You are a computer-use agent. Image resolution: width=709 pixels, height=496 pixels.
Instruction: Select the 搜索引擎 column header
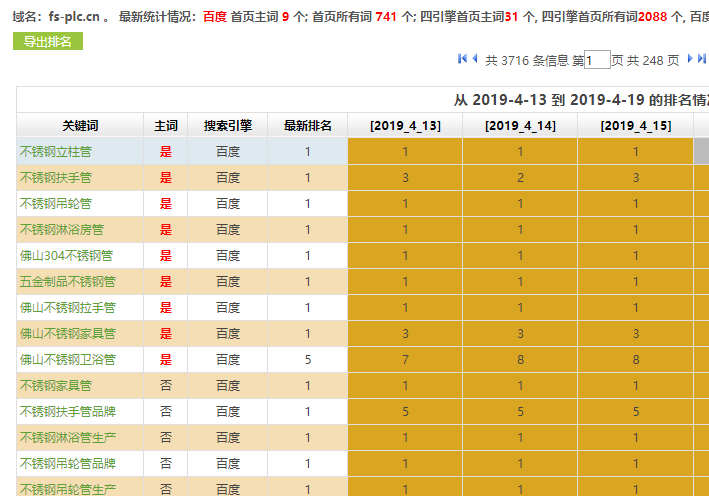click(228, 126)
